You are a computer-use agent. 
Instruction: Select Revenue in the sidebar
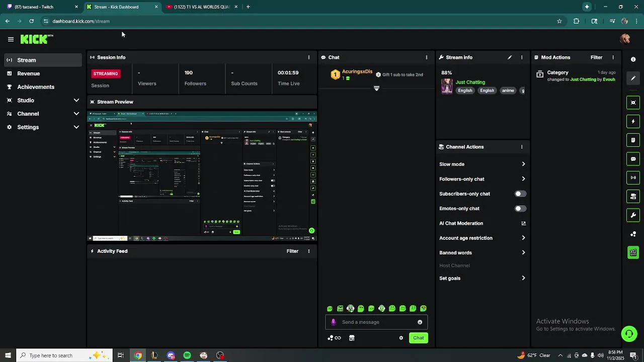click(43, 73)
